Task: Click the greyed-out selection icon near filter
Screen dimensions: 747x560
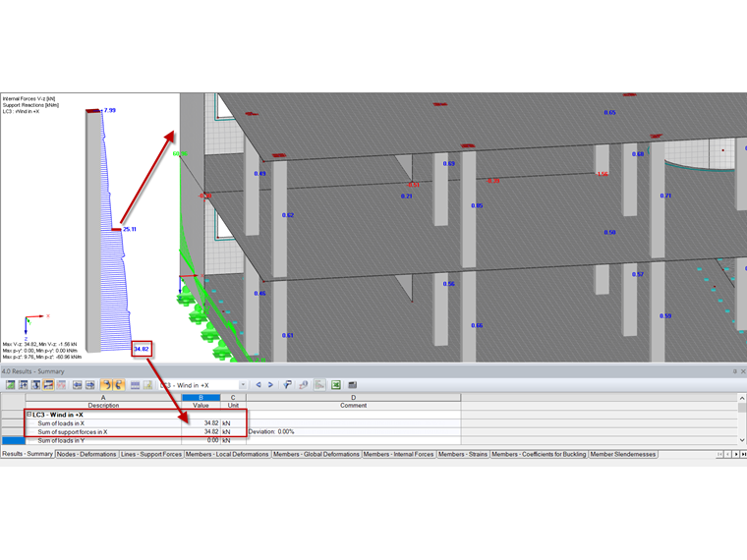Action: click(304, 385)
